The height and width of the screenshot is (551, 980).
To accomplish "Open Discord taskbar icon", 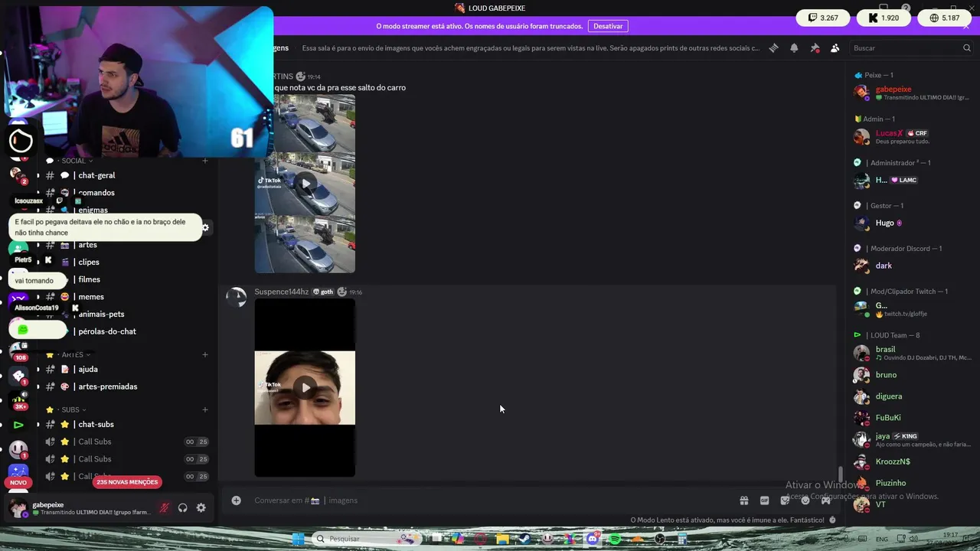I will (592, 539).
